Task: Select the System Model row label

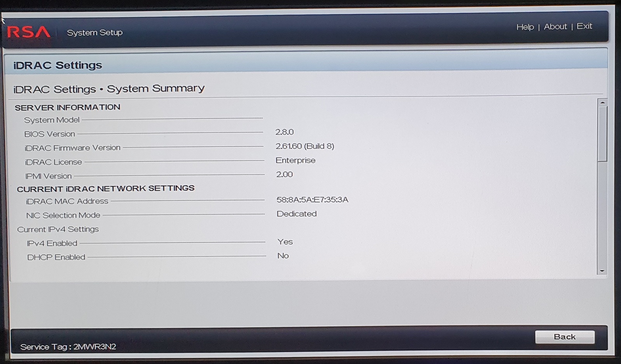Action: 52,120
